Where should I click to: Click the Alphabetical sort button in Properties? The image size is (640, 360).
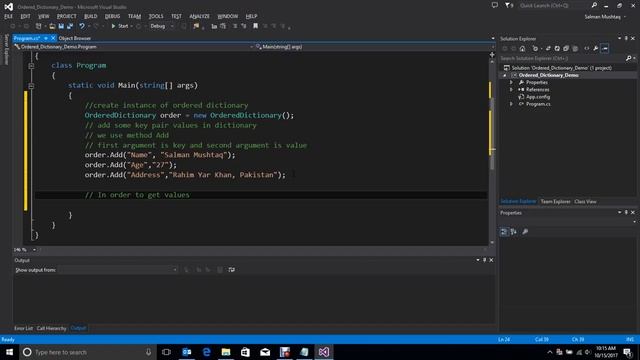pos(513,232)
